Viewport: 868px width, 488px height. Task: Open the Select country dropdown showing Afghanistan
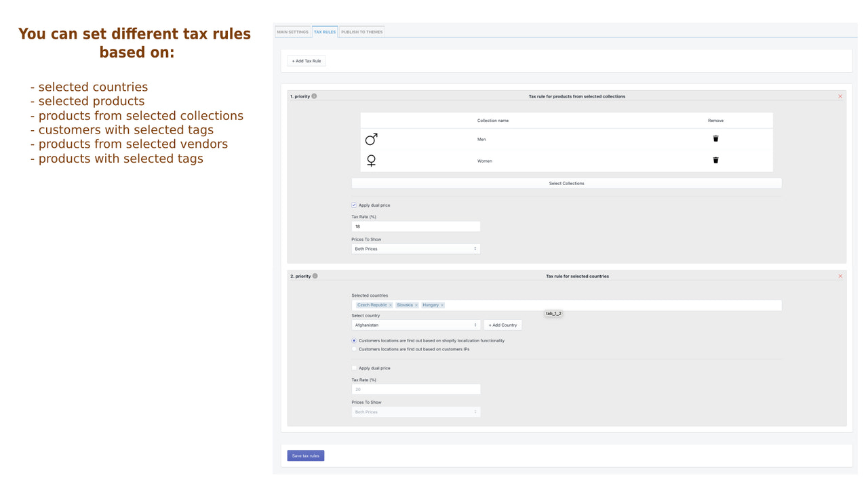(x=416, y=325)
